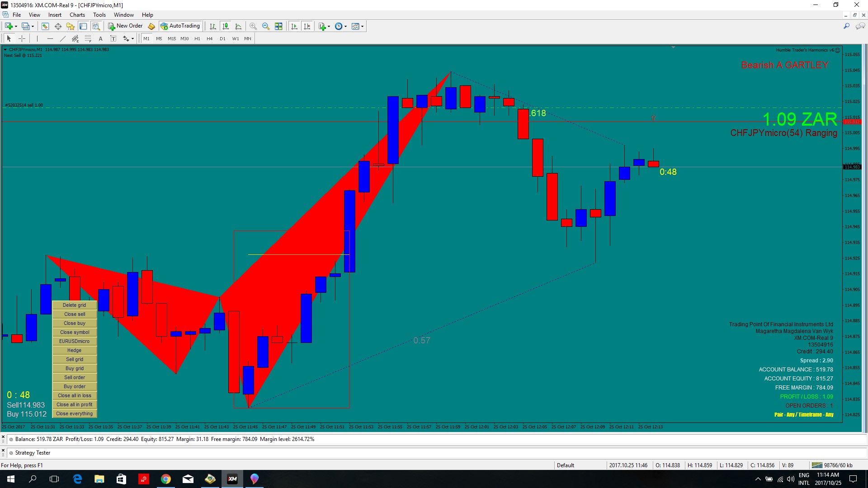Toggle the chart shift icon
This screenshot has height=488, width=868.
(x=307, y=26)
